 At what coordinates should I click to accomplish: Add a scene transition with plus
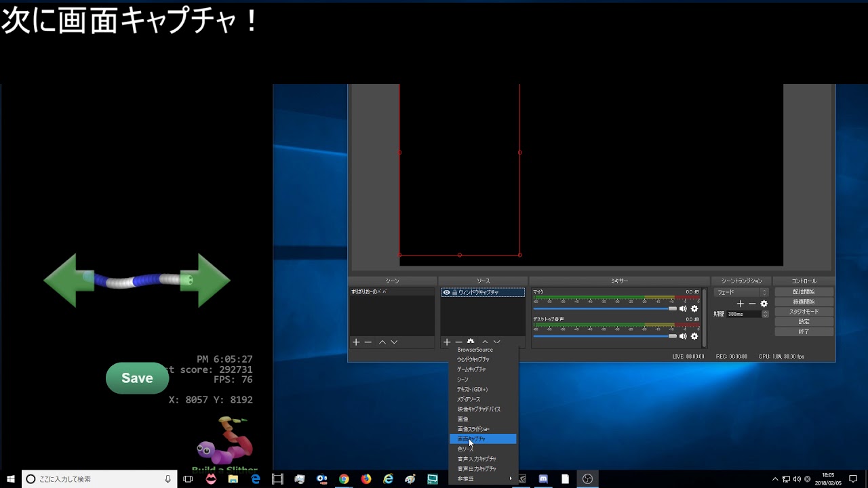[741, 304]
